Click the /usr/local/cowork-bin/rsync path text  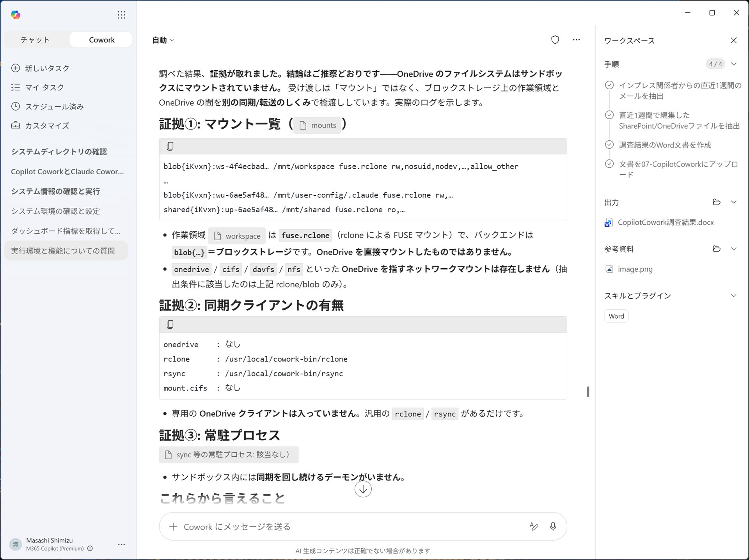click(x=284, y=374)
